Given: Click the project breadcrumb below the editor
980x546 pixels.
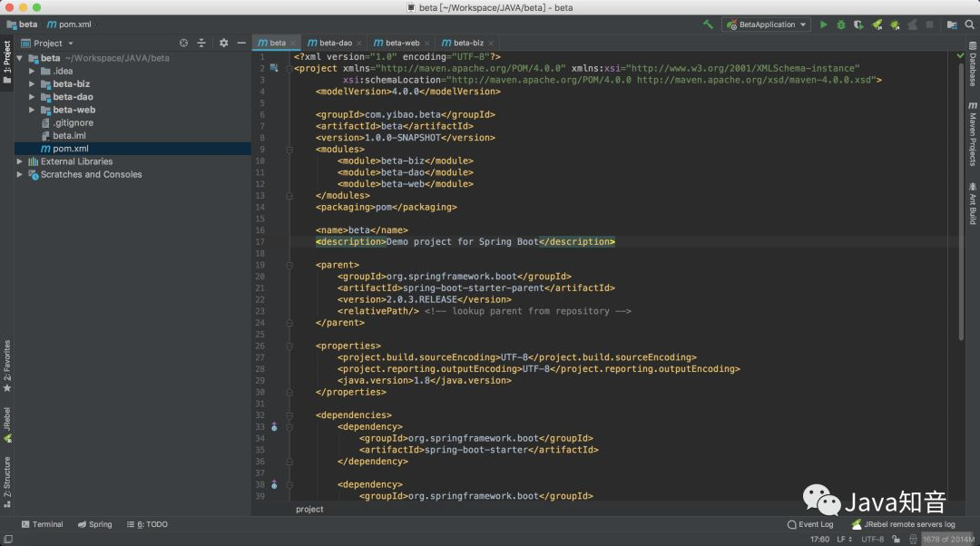Looking at the screenshot, I should (309, 509).
